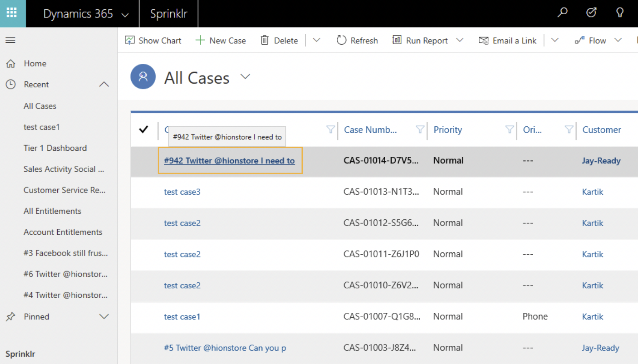638x364 pixels.
Task: Open test case2 link for CAS-01011
Action: 182,254
